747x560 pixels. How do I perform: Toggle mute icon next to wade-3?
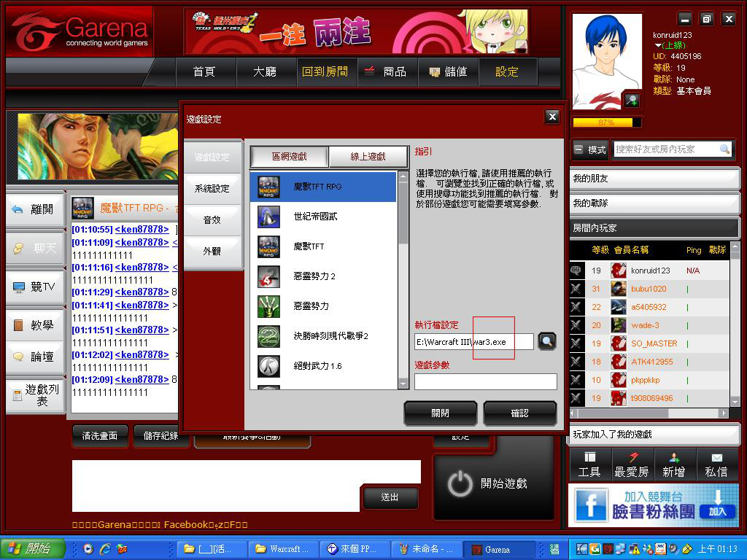(x=576, y=325)
